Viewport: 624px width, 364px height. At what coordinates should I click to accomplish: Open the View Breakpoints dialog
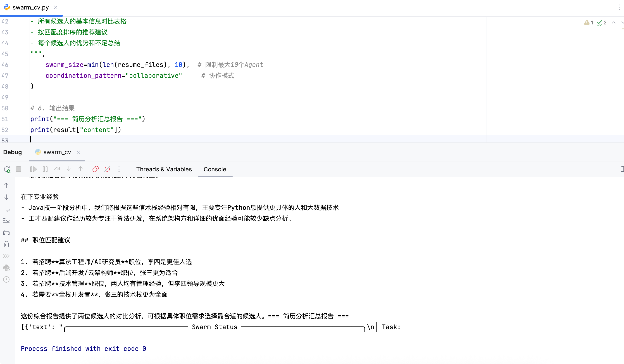[95, 169]
